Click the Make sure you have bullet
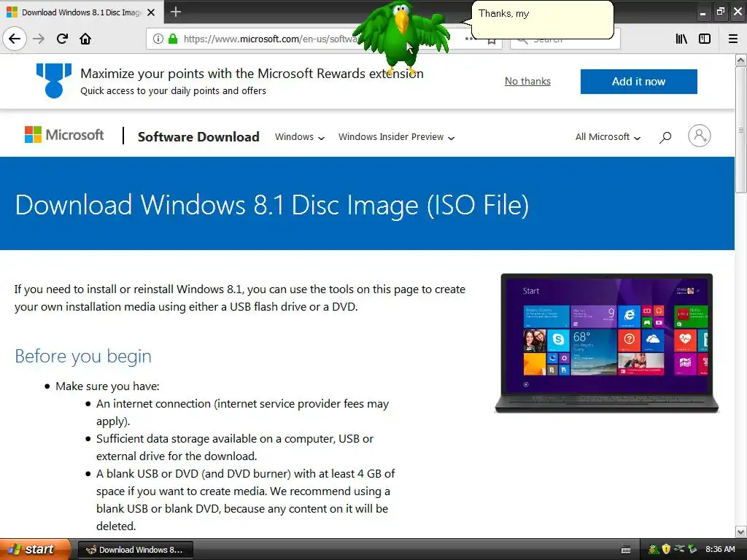Viewport: 747px width, 560px height. click(107, 386)
